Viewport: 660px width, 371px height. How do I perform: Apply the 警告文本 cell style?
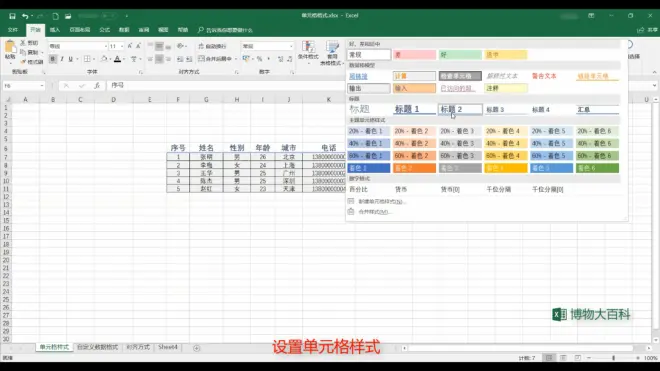coord(551,76)
